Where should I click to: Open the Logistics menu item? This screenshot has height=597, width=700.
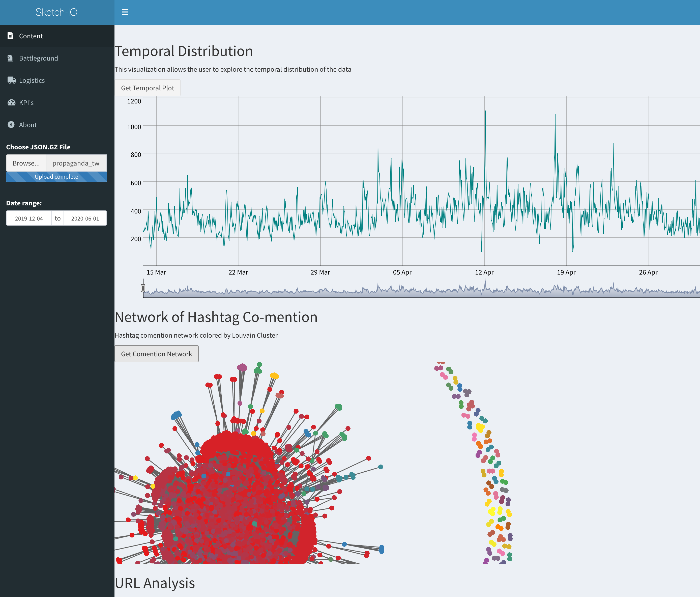[32, 80]
